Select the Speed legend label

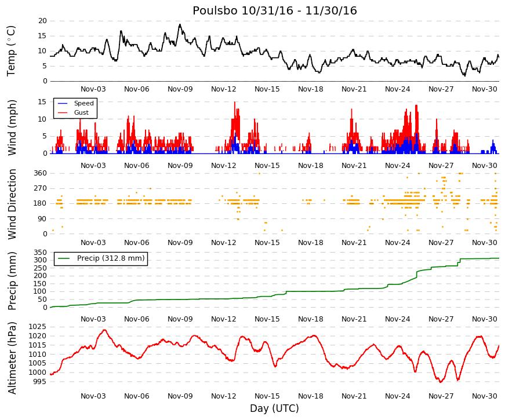(83, 103)
